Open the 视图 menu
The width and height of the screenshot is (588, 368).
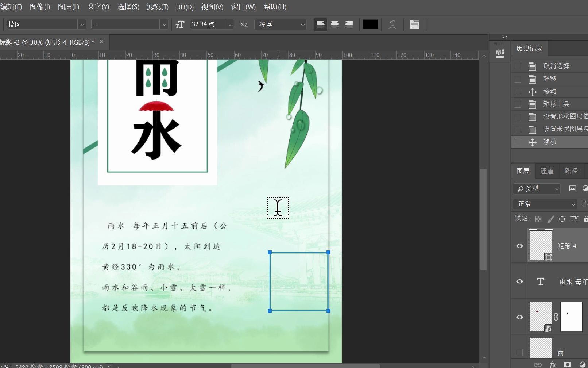click(x=212, y=7)
